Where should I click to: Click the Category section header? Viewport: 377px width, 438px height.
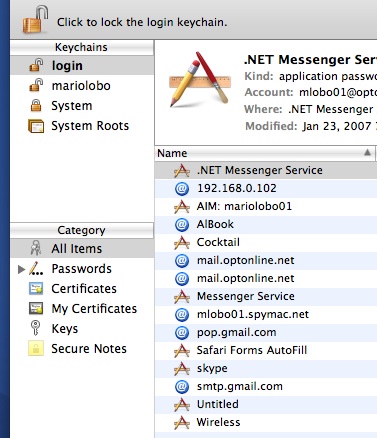(82, 230)
